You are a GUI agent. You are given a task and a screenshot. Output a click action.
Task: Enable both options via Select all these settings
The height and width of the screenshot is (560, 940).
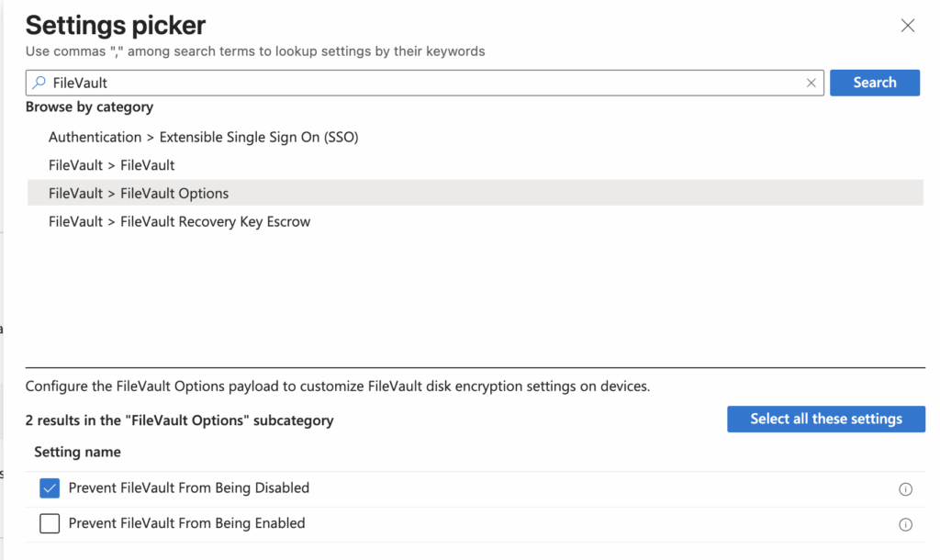tap(825, 419)
